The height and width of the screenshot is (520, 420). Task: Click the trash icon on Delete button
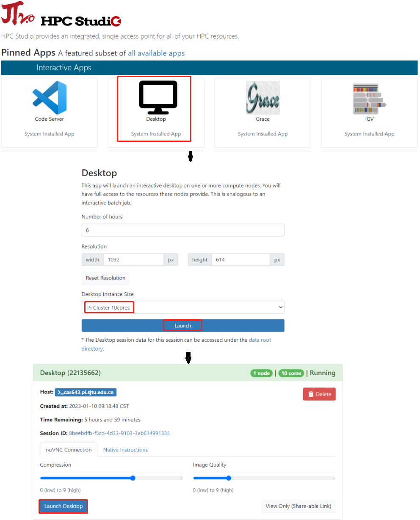(311, 394)
